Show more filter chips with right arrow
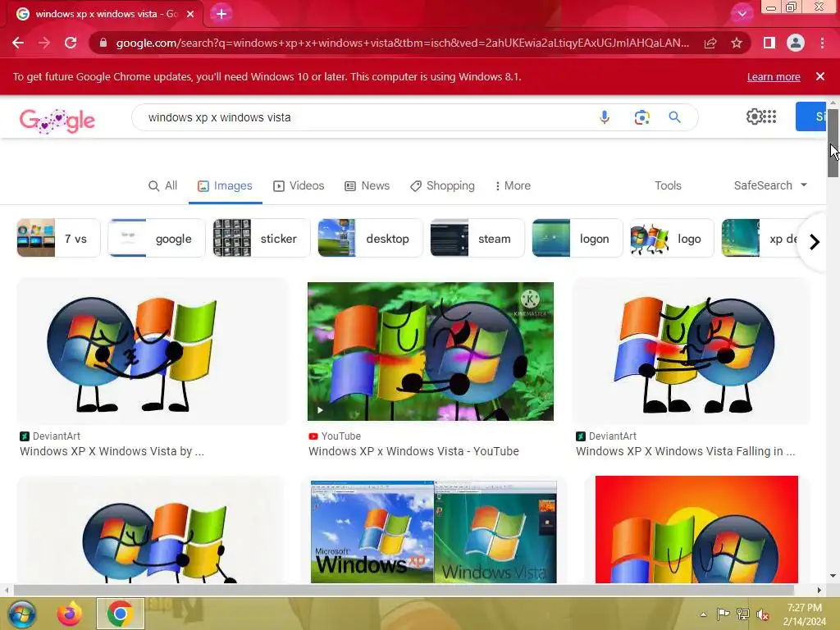 [x=815, y=242]
